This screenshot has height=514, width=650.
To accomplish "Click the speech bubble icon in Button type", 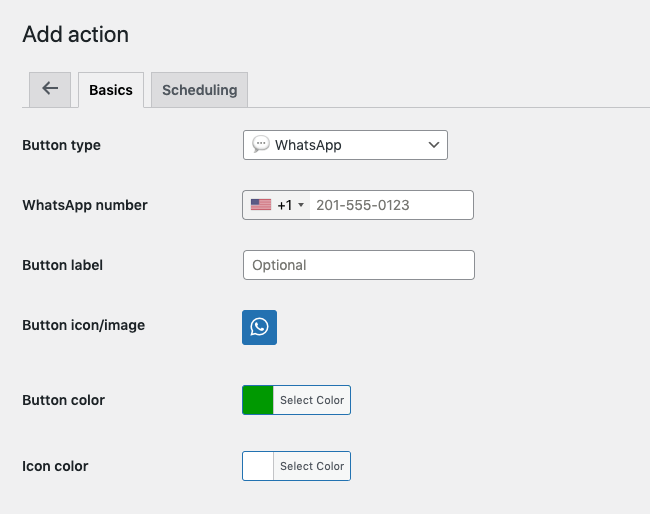I will pos(260,145).
